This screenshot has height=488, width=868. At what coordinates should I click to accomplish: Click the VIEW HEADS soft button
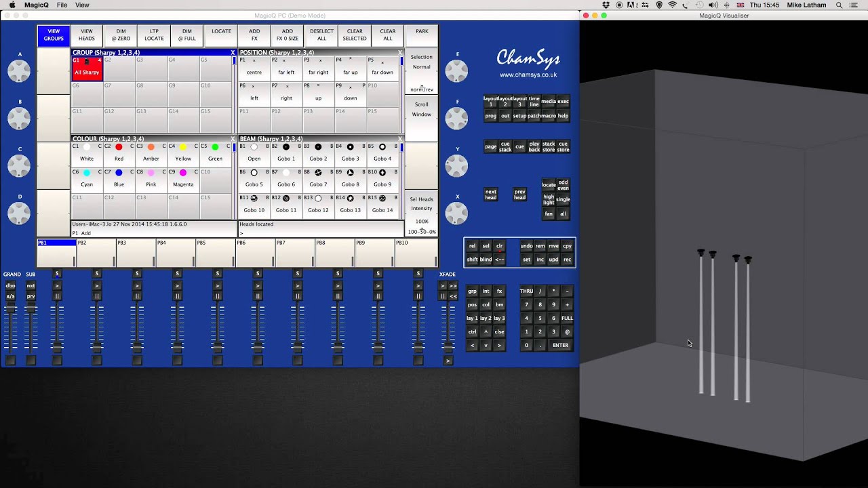[87, 35]
